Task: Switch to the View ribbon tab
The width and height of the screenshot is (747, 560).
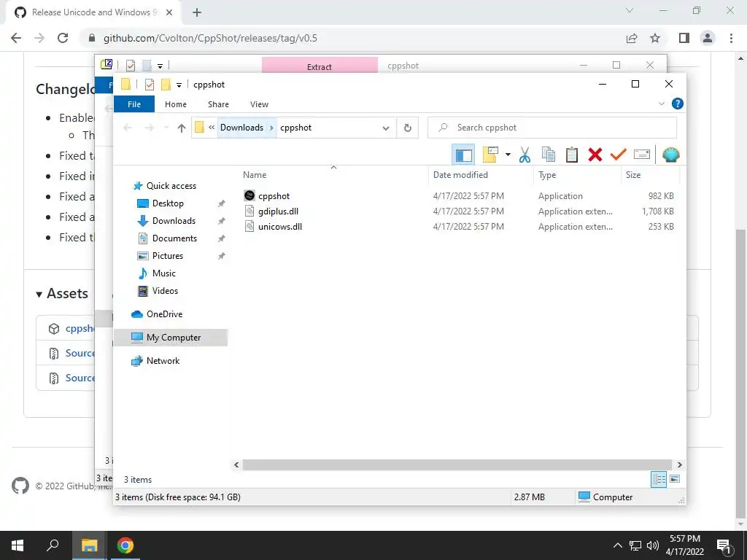Action: [x=259, y=104]
